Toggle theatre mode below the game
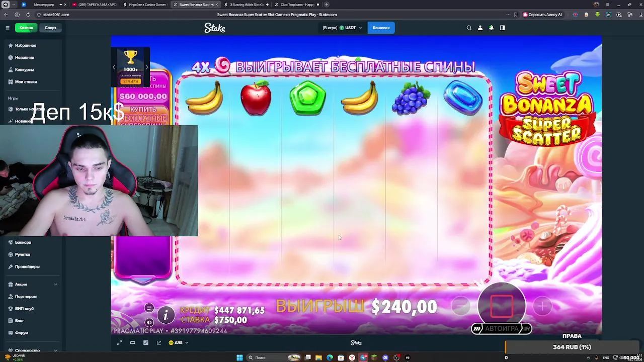This screenshot has height=362, width=644. [x=132, y=343]
